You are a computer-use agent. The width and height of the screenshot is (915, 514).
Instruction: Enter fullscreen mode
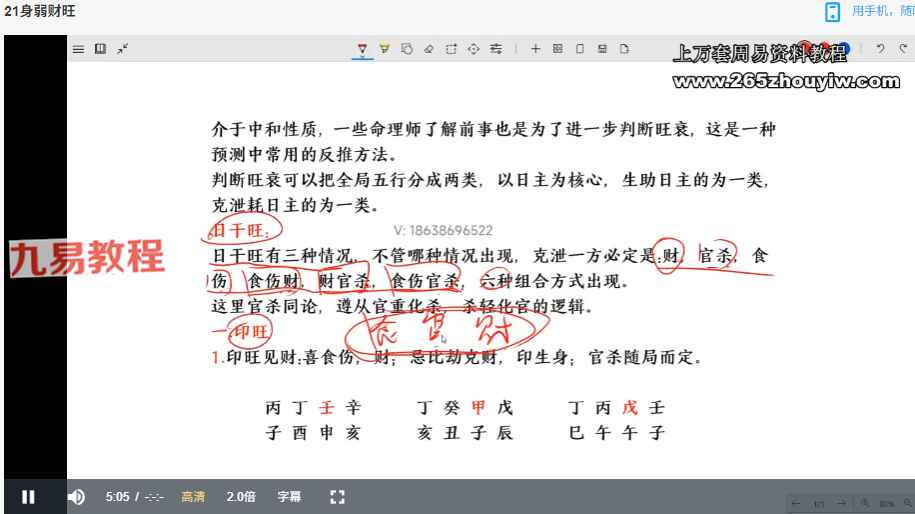(x=337, y=496)
